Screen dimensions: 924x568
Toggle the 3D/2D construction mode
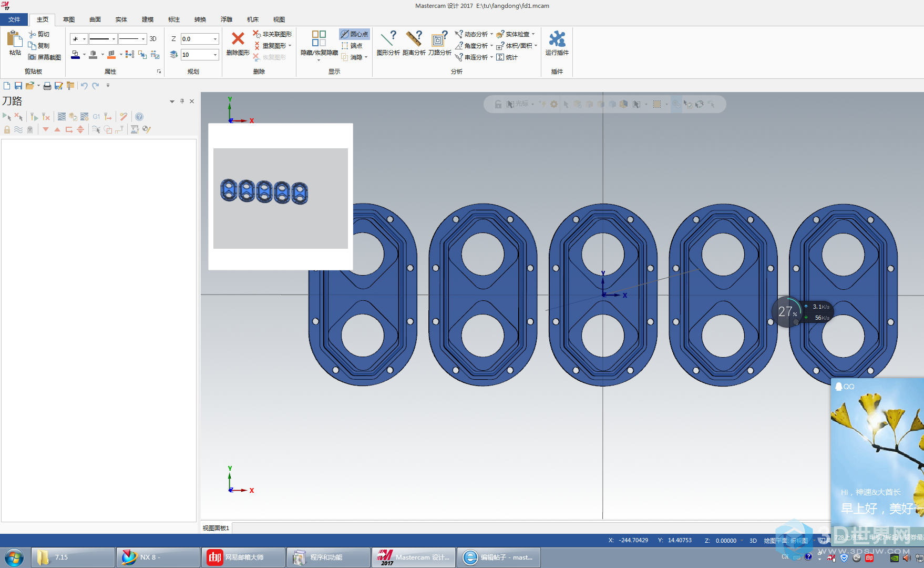point(153,39)
